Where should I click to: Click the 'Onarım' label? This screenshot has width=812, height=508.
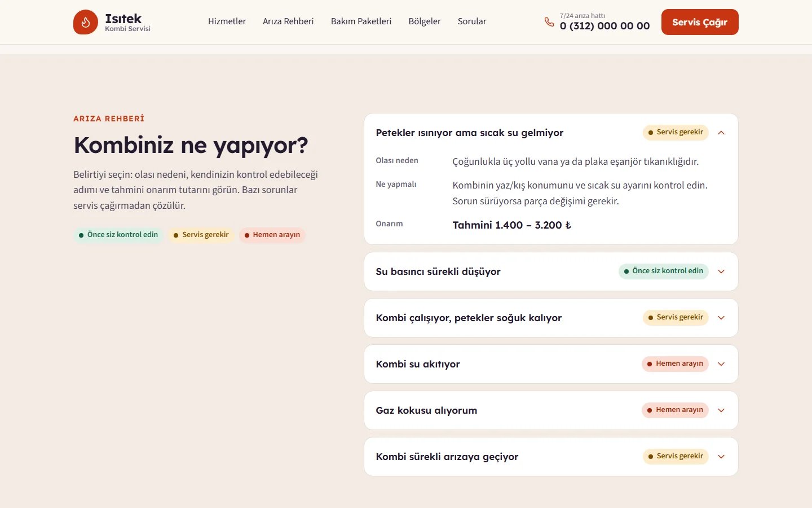tap(389, 224)
